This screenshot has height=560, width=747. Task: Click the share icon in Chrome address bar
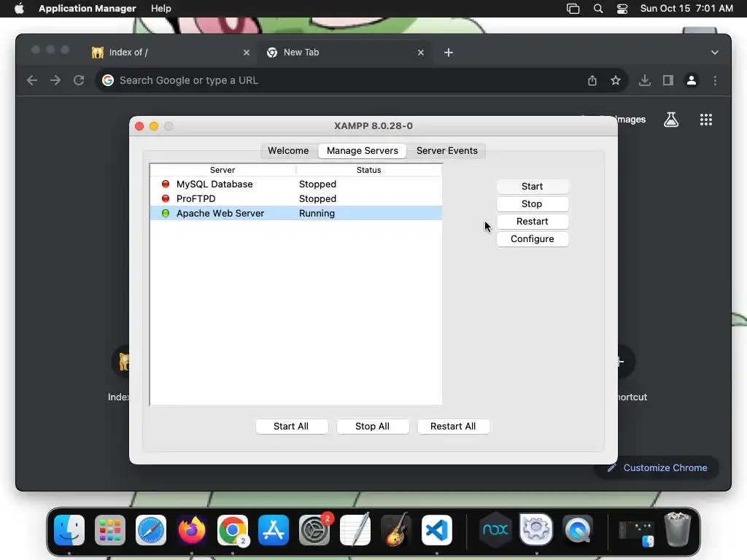[592, 80]
